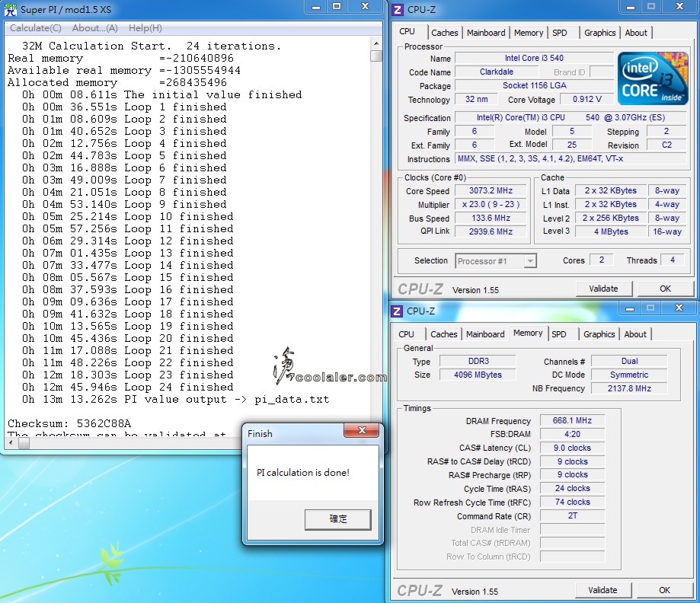Click the Super PI horizontal scrollbar left arrow
The height and width of the screenshot is (603, 700).
pos(11,443)
